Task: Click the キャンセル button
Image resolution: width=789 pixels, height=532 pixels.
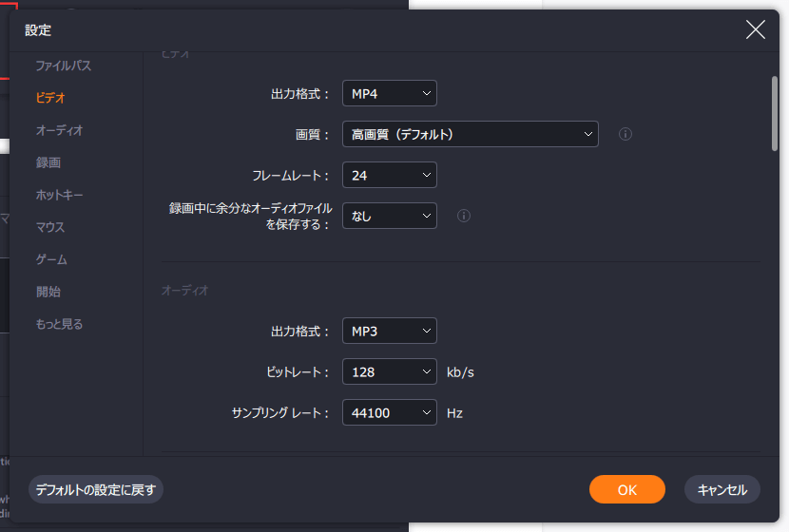Action: pos(722,489)
